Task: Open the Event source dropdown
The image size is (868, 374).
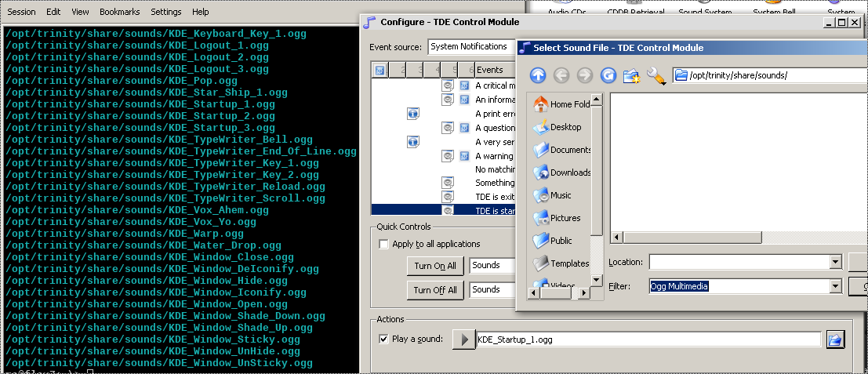Action: 470,47
